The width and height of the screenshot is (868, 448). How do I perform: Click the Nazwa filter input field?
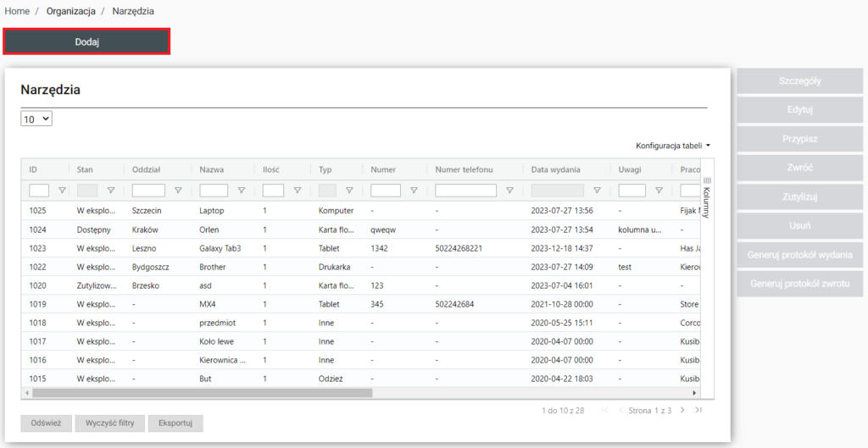pyautogui.click(x=214, y=191)
